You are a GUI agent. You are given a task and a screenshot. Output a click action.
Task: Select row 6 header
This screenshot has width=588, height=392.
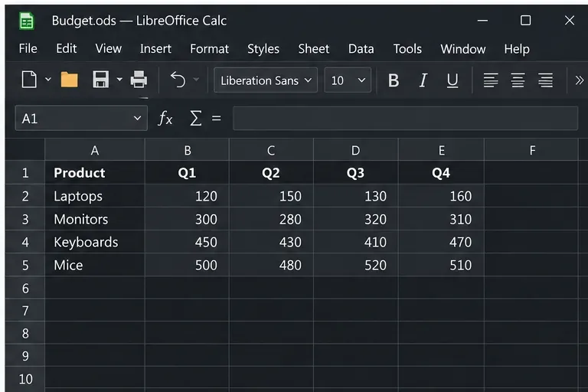[x=25, y=288]
